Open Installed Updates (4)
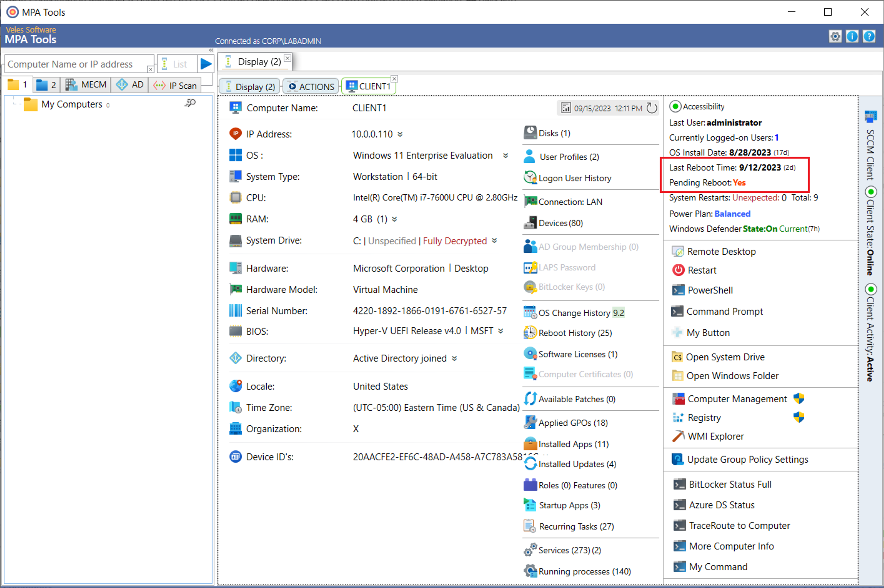Screen dimensions: 884x588 (x=570, y=464)
